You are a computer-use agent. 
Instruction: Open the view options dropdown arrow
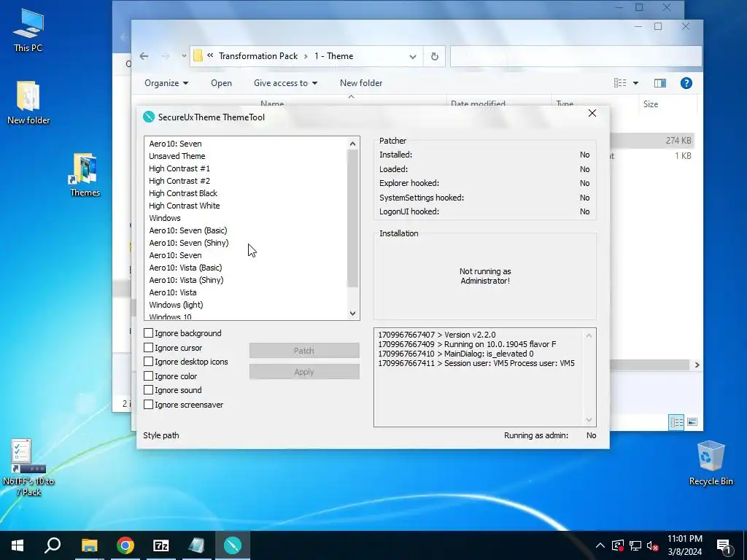[635, 83]
